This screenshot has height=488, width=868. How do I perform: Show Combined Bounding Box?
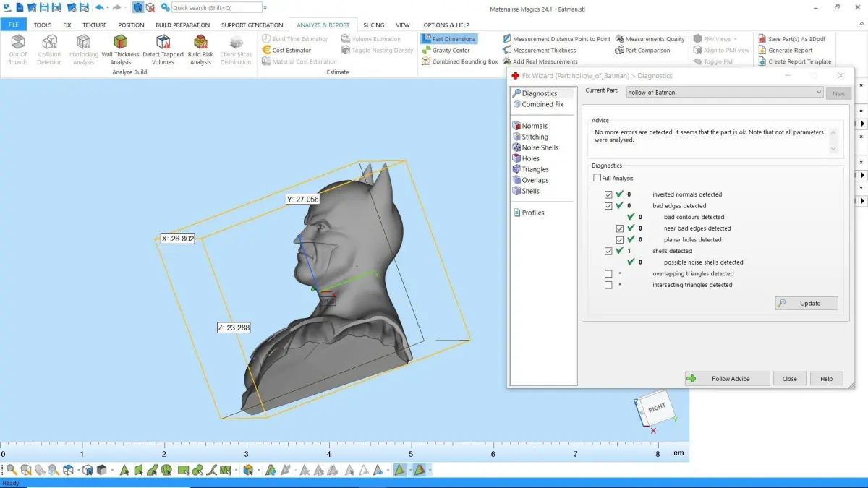(460, 62)
